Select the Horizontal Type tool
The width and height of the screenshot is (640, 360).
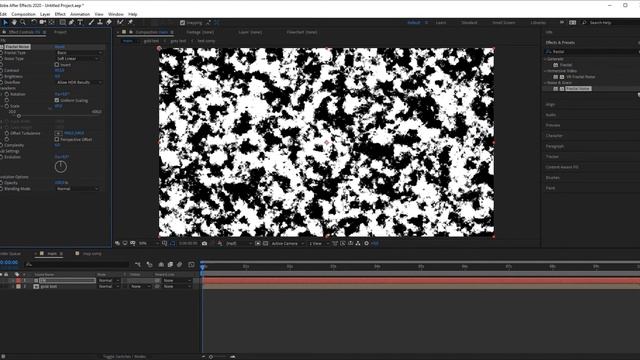coord(80,22)
